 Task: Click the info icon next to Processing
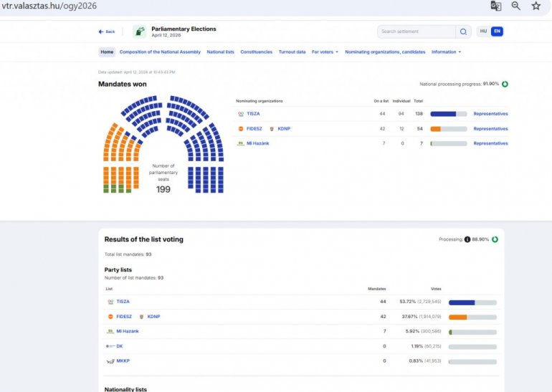[467, 239]
